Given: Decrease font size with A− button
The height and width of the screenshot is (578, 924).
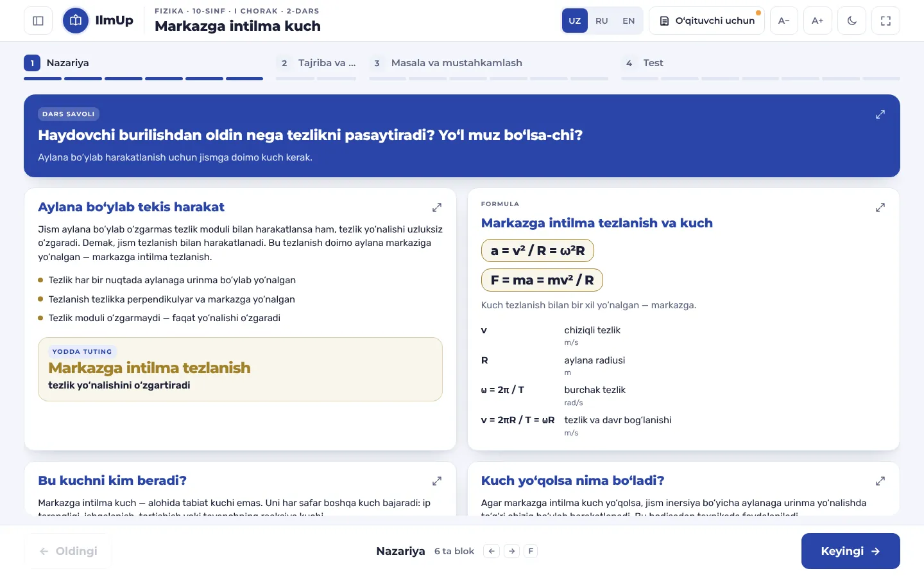Looking at the screenshot, I should click(783, 21).
